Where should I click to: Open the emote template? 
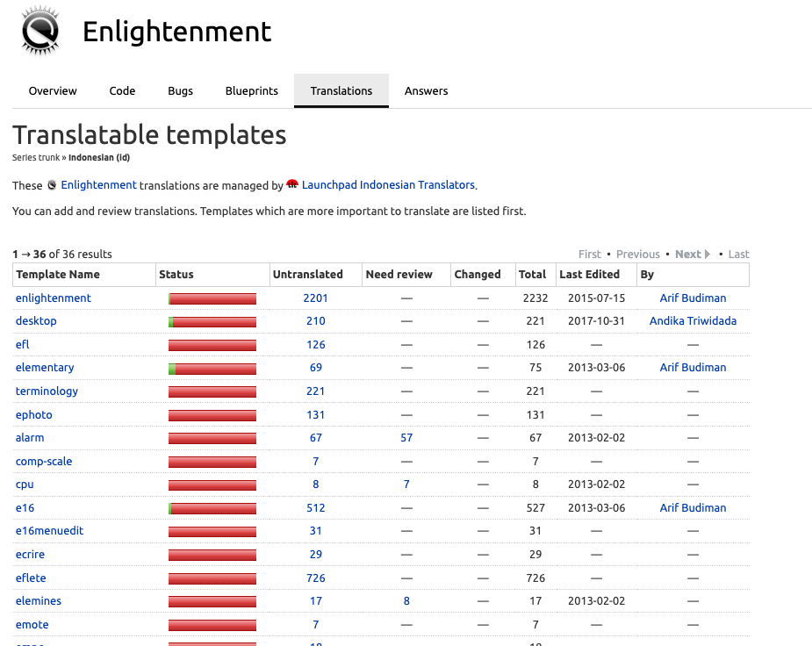click(32, 625)
